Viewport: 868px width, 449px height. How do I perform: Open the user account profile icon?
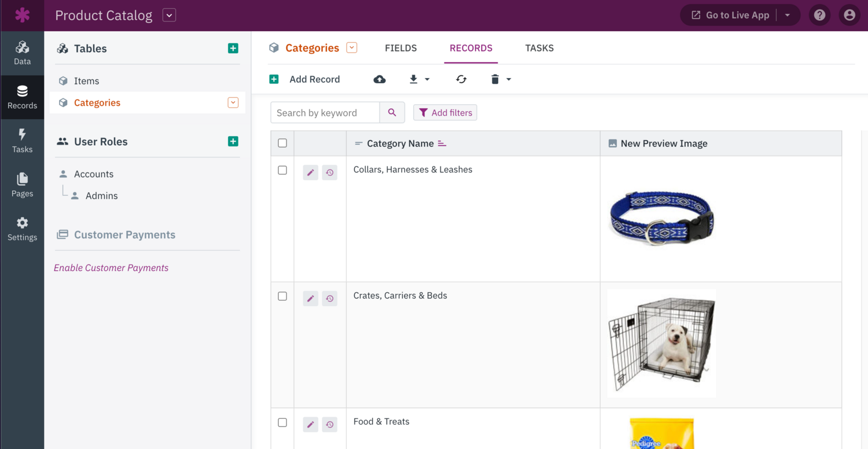click(x=849, y=15)
